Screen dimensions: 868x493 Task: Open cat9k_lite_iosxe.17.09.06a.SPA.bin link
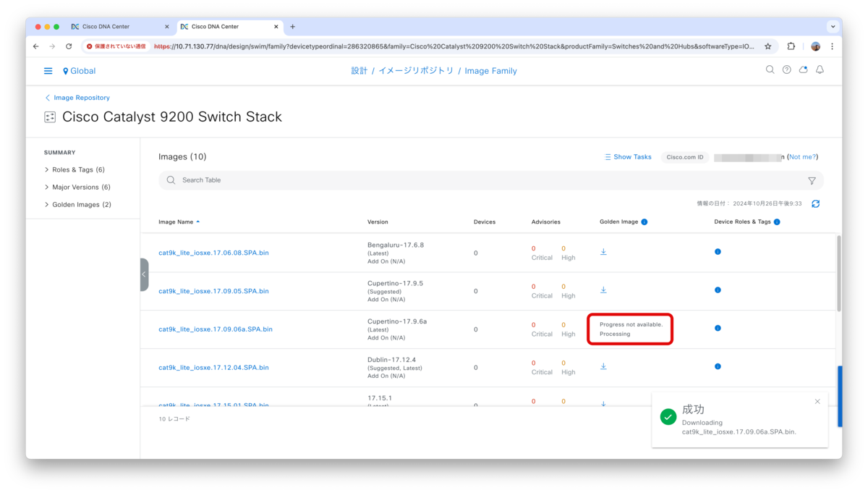216,329
